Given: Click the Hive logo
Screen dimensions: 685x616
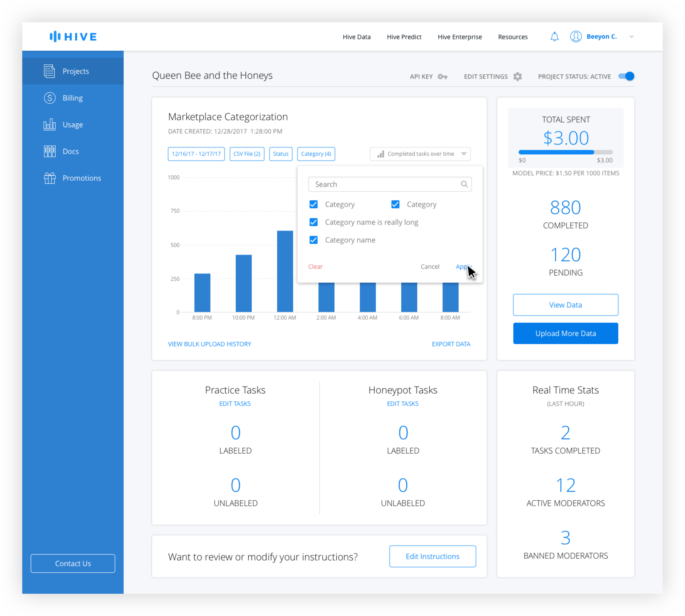Looking at the screenshot, I should click(x=73, y=36).
